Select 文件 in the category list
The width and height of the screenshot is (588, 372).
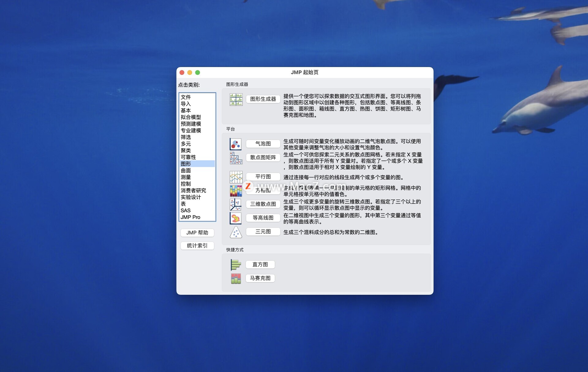[197, 97]
